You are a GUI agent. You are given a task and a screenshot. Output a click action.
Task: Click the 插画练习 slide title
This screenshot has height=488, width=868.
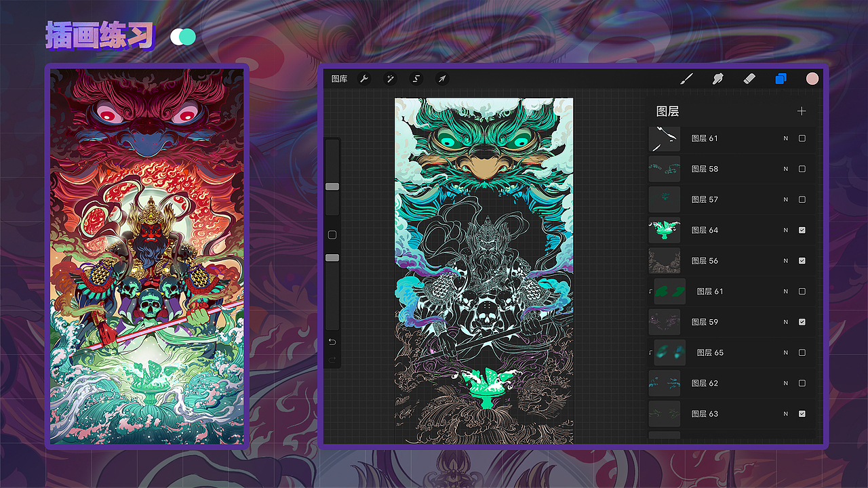(x=100, y=36)
